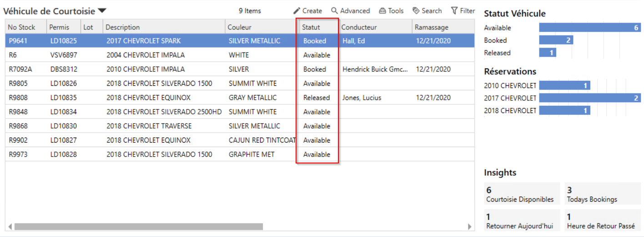This screenshot has height=237, width=644.
Task: Click the Search tag icon
Action: pyautogui.click(x=416, y=11)
